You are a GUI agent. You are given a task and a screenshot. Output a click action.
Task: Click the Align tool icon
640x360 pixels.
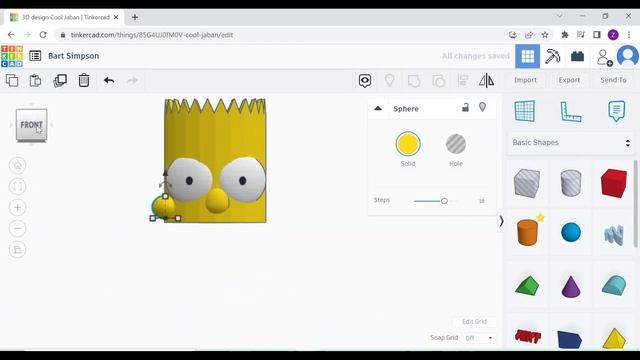pos(462,80)
